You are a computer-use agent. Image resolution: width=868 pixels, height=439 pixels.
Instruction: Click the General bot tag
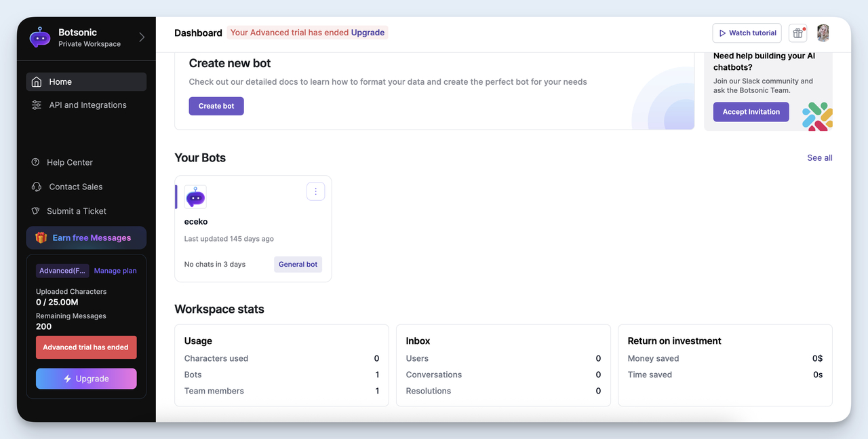coord(298,264)
